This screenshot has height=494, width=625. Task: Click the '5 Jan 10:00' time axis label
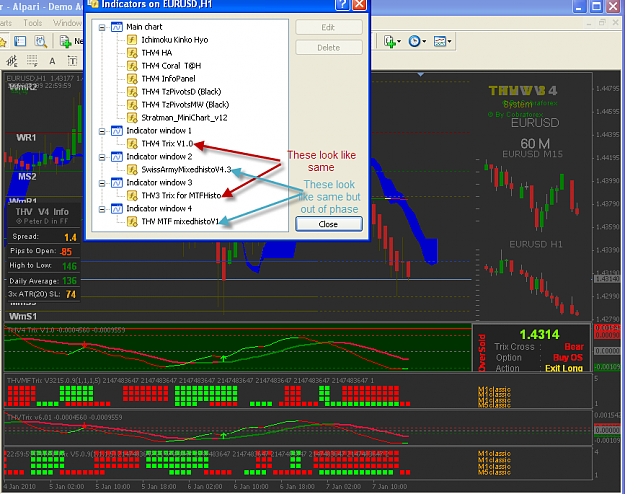[x=113, y=486]
